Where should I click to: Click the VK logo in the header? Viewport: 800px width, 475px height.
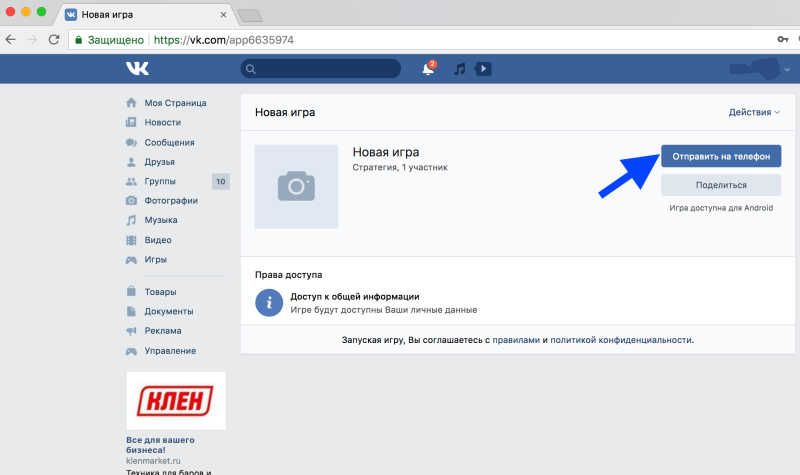[x=137, y=68]
